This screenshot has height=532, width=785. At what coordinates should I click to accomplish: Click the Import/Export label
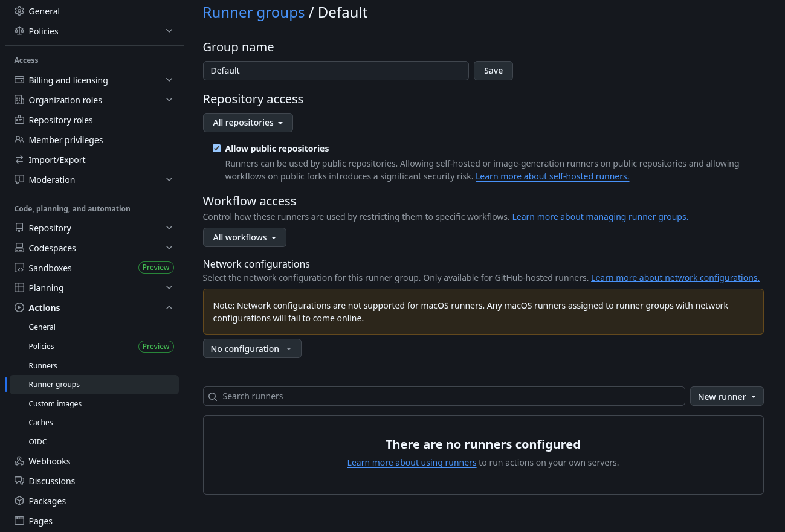57,160
